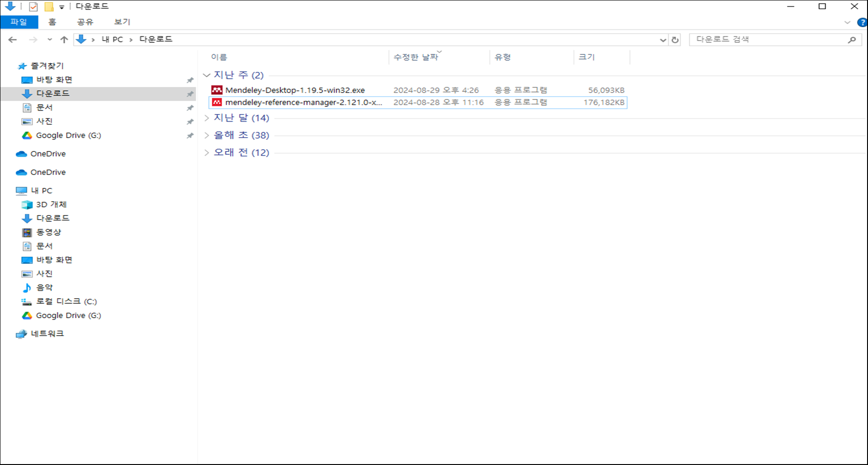Click 다운로드 breadcrumb in address bar
Image resolution: width=868 pixels, height=465 pixels.
click(156, 39)
